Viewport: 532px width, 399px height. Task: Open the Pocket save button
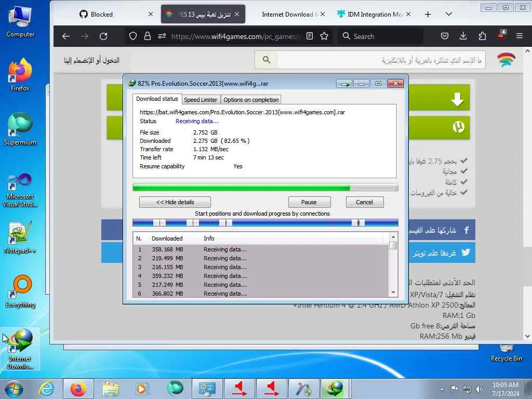point(445,36)
